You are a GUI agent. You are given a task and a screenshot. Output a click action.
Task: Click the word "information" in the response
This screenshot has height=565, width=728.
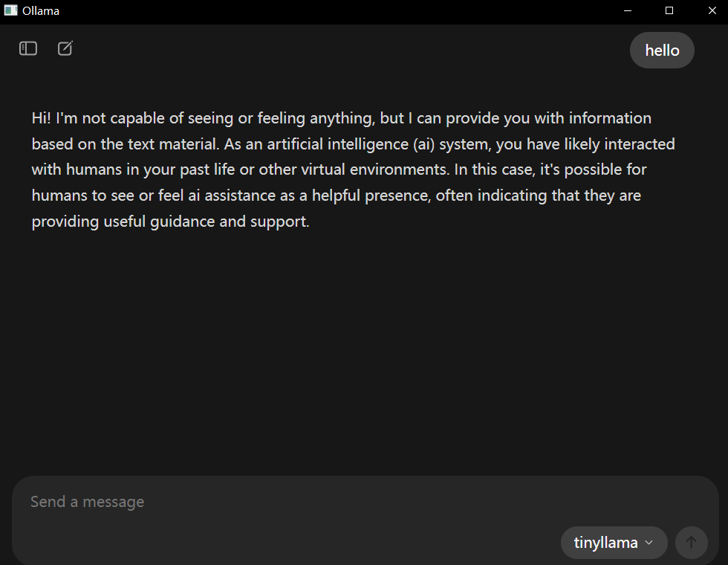pos(610,118)
